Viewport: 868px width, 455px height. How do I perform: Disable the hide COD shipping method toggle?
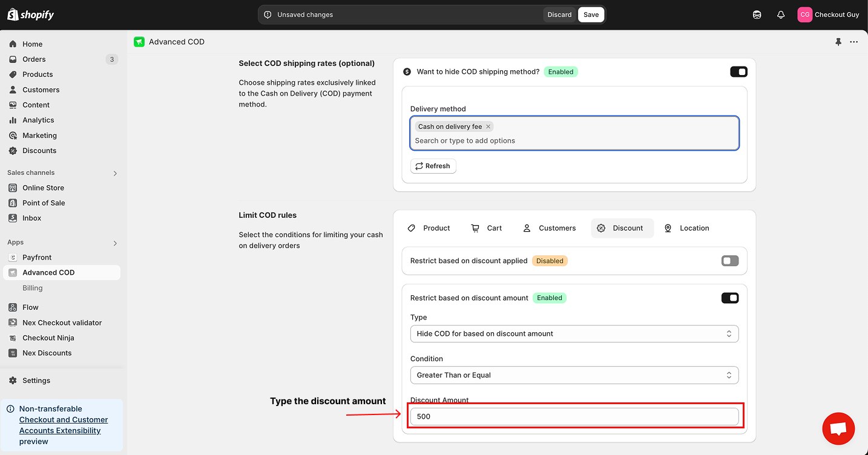738,72
